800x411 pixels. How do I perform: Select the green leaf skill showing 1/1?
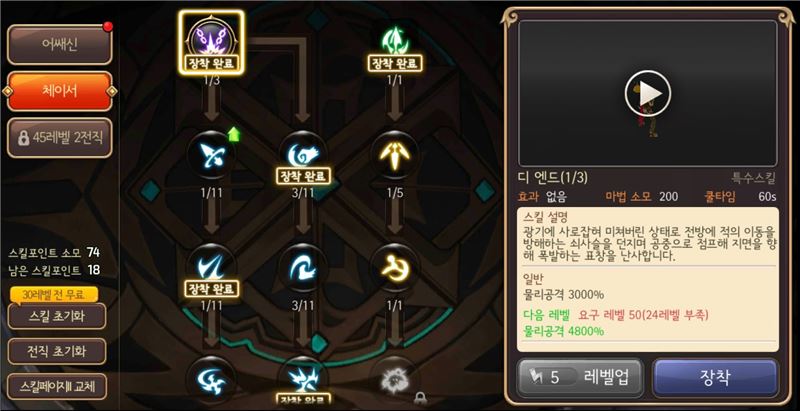[x=395, y=42]
